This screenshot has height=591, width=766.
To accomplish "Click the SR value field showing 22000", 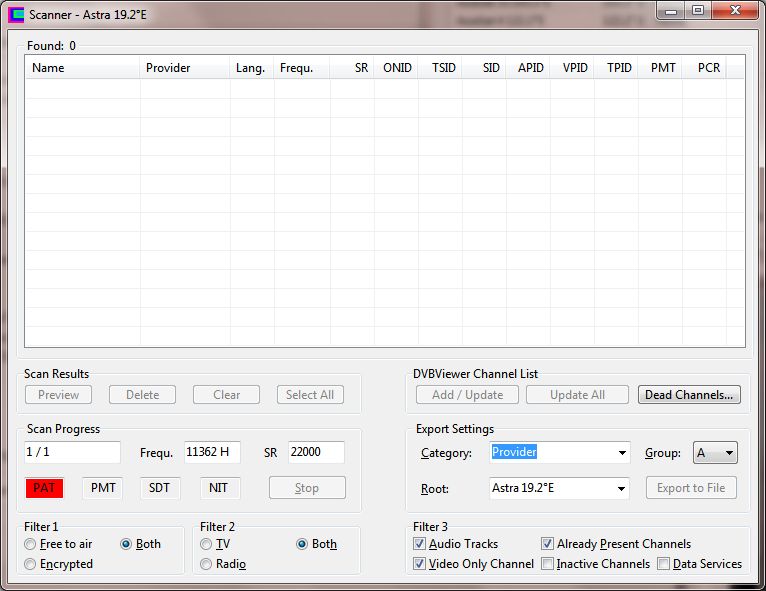I will pos(316,452).
